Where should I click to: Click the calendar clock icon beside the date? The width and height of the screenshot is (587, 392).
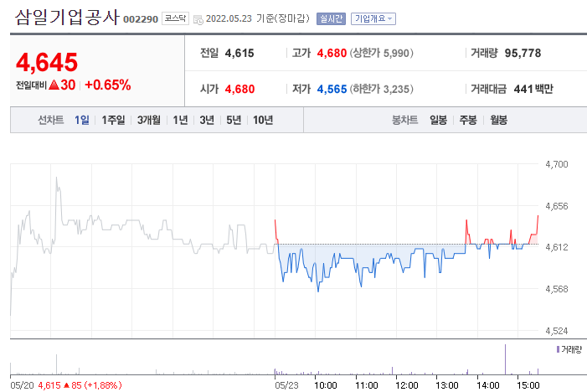(x=198, y=19)
